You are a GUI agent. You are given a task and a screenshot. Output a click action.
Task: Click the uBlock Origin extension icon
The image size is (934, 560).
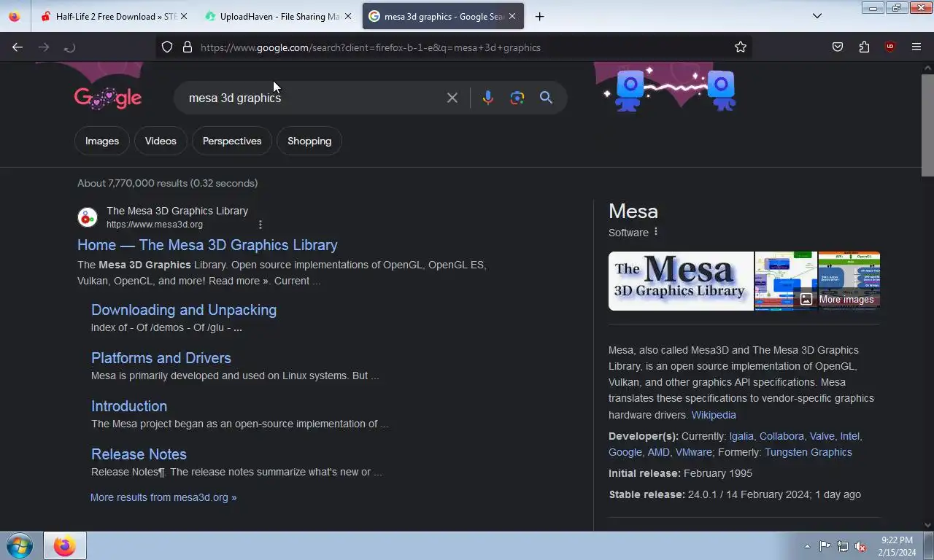889,47
